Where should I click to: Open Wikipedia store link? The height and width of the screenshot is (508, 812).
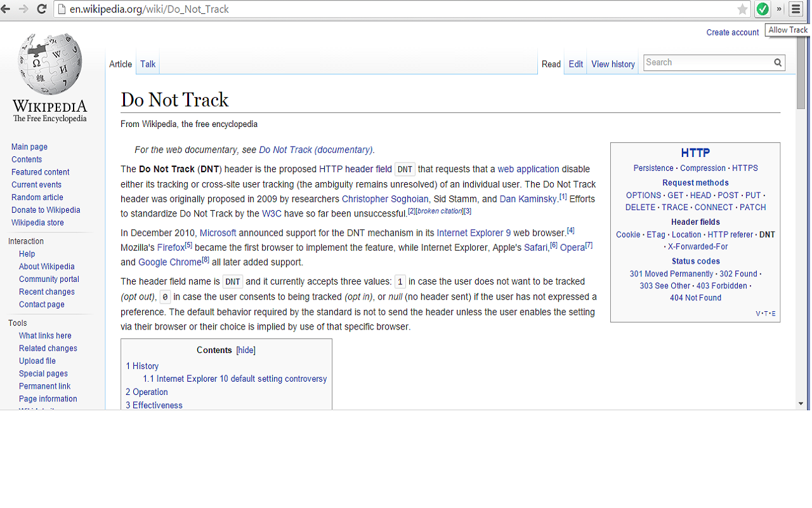coord(37,223)
